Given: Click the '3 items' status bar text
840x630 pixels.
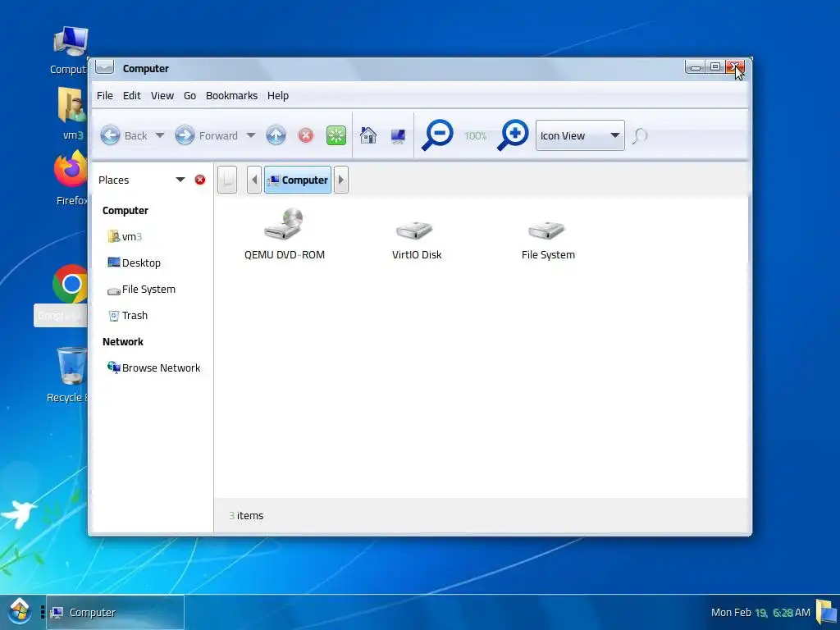Looking at the screenshot, I should click(x=246, y=515).
